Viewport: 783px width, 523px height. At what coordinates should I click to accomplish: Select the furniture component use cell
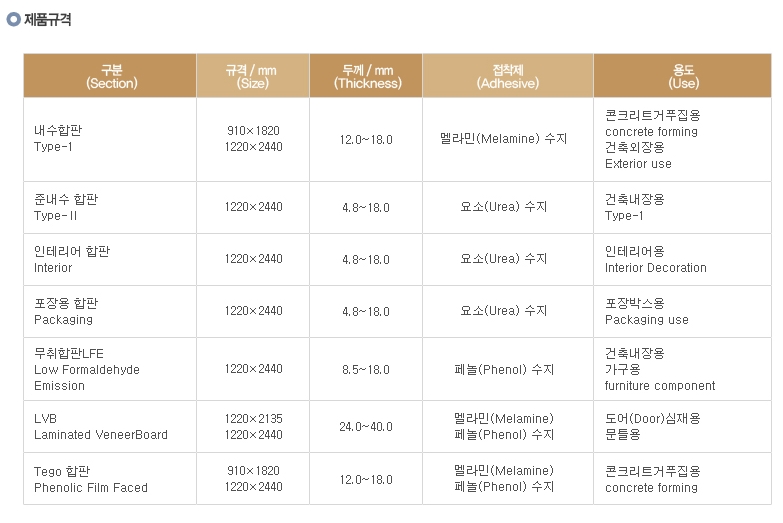coord(683,369)
